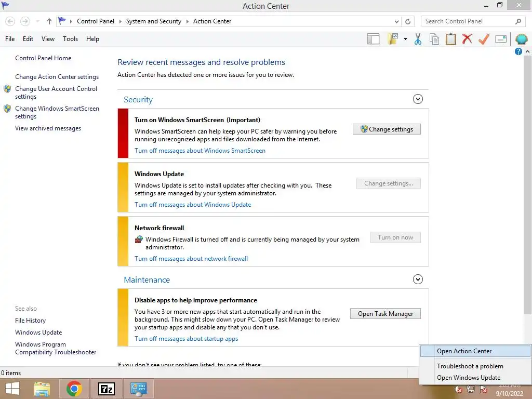
Task: Open the View menu
Action: pos(48,39)
